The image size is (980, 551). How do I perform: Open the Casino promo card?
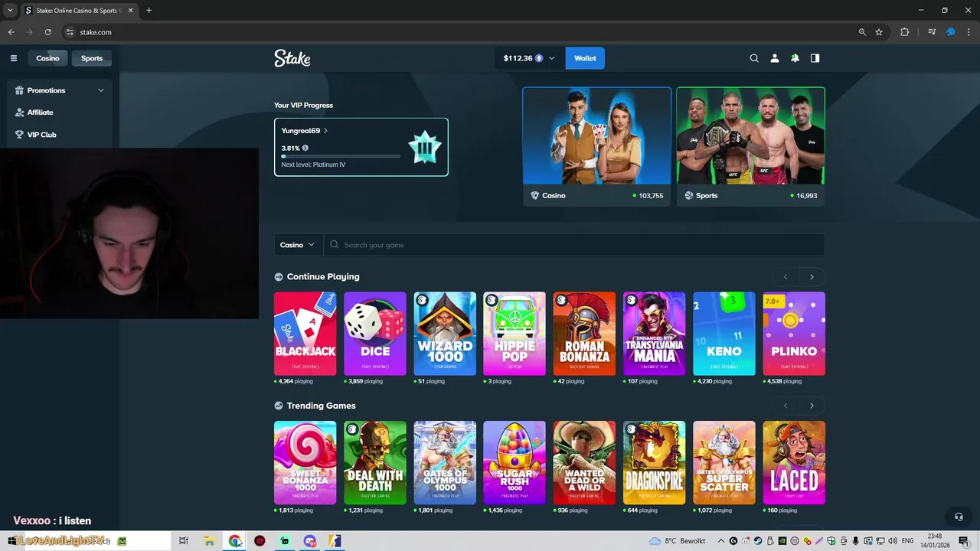[x=597, y=146]
